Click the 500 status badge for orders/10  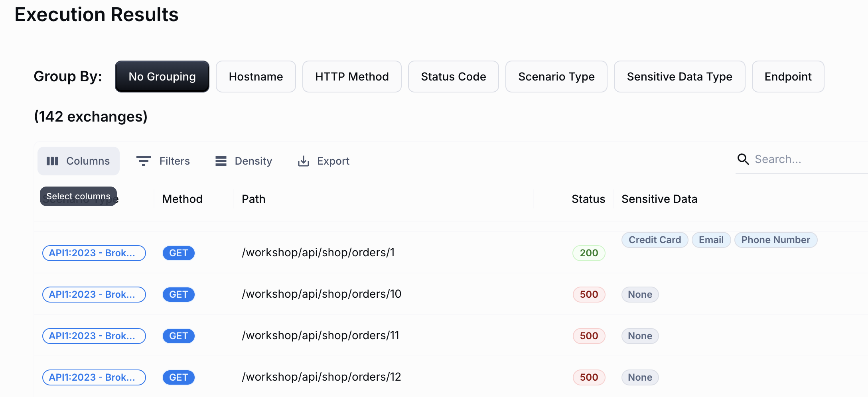tap(589, 295)
